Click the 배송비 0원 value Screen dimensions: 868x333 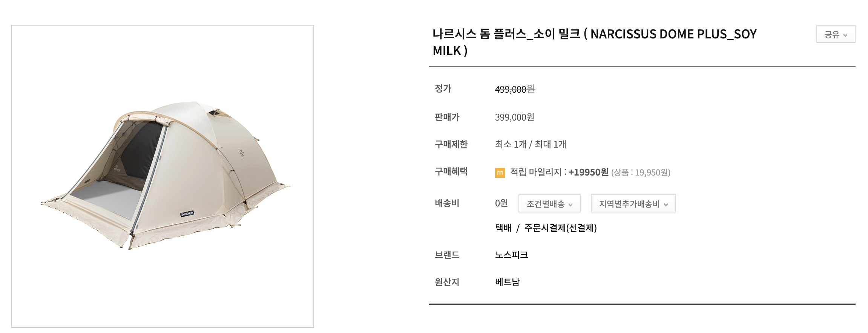pos(501,203)
